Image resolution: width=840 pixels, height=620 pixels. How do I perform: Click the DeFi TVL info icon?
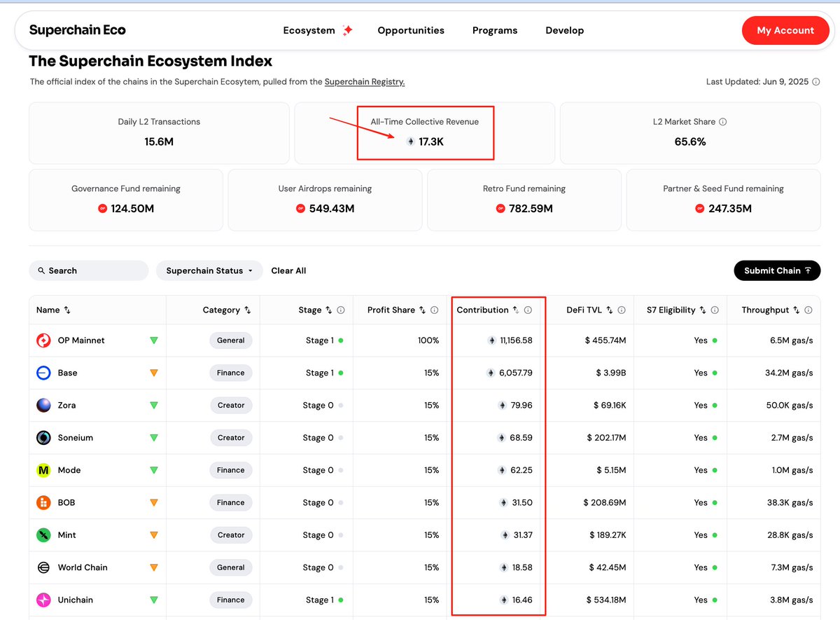(x=622, y=310)
